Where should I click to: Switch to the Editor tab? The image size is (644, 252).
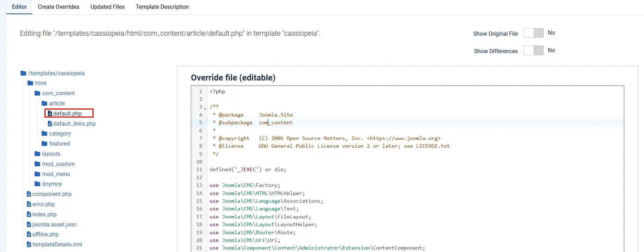click(x=19, y=7)
